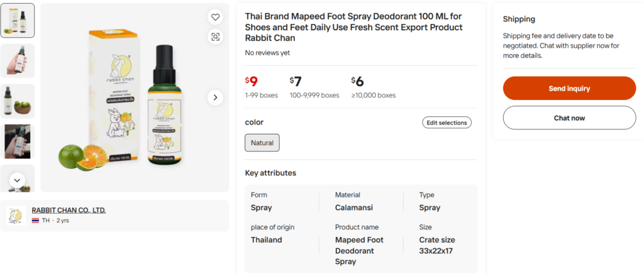
Task: Select the $6 price tier for ≥10,000 boxes
Action: [374, 87]
